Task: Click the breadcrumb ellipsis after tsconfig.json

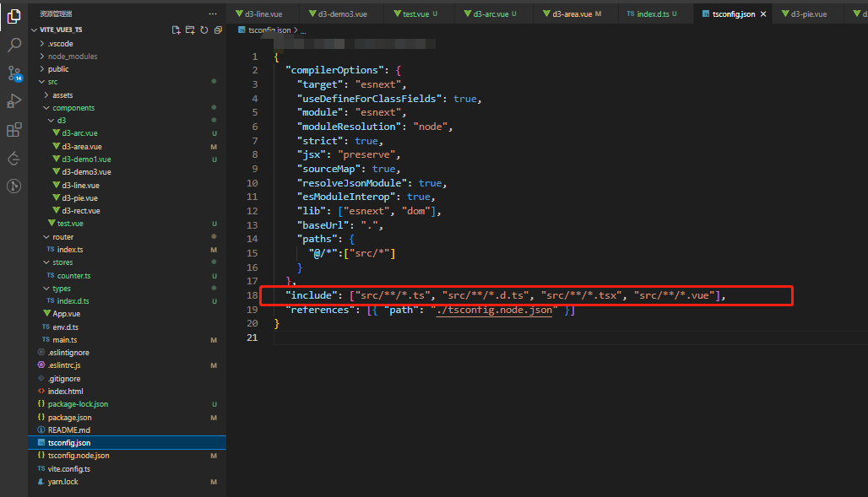Action: click(302, 29)
